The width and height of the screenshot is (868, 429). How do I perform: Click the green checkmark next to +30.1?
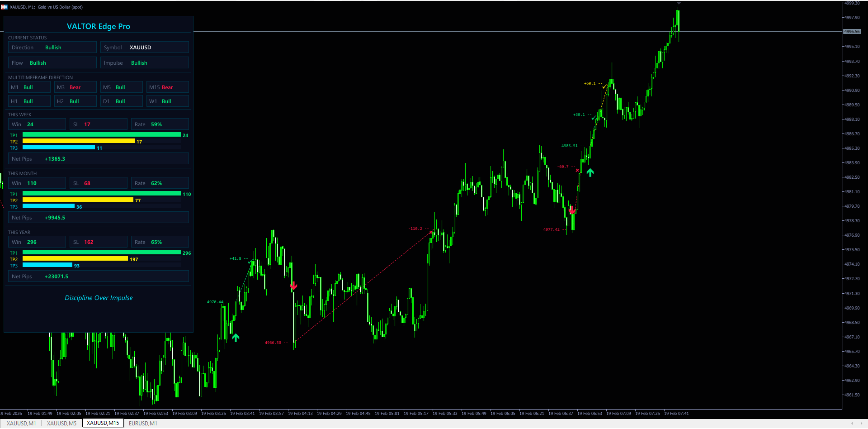[594, 118]
